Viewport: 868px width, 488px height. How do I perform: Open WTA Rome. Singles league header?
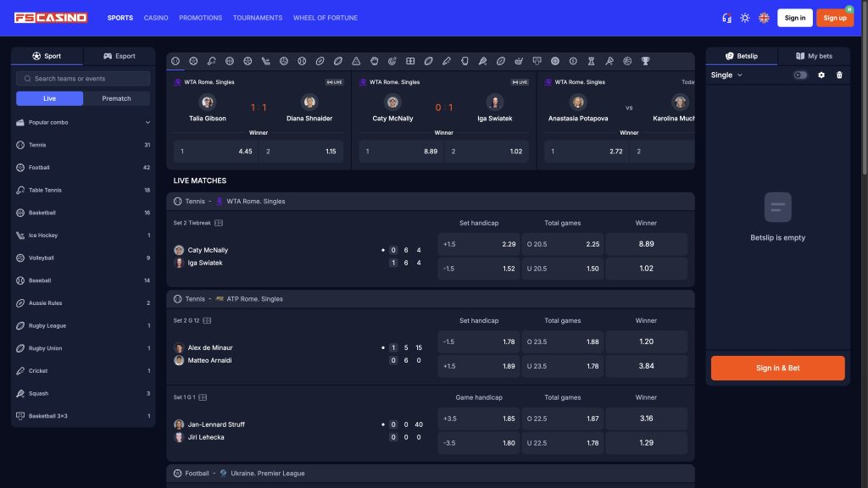pyautogui.click(x=430, y=202)
